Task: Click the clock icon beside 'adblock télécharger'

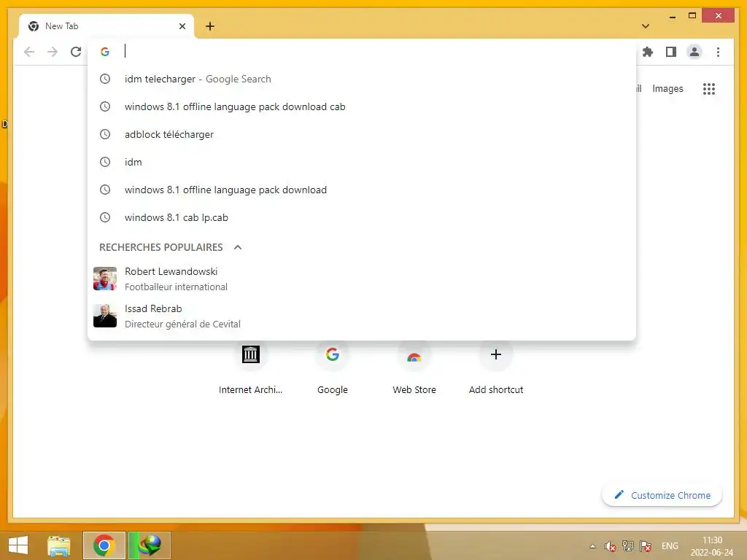Action: [x=105, y=134]
